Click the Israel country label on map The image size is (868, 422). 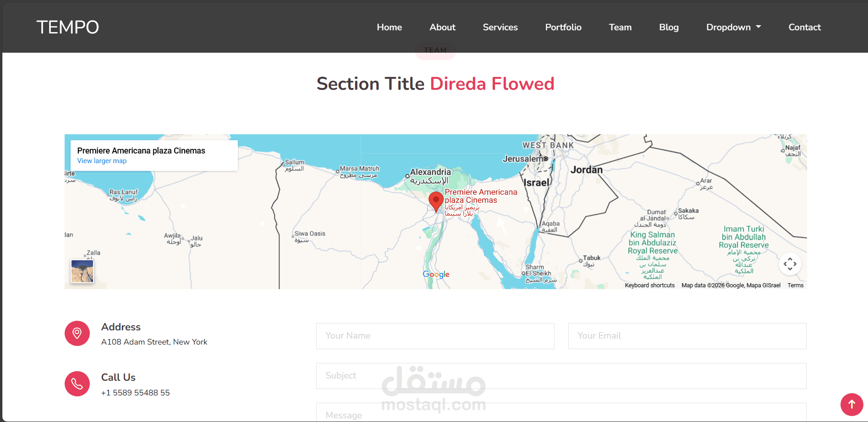pos(536,183)
